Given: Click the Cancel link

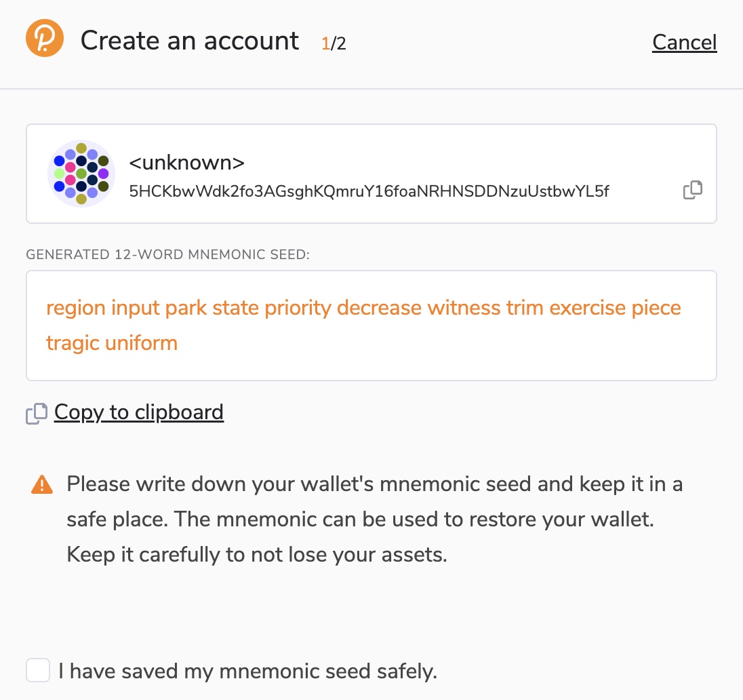Looking at the screenshot, I should point(684,42).
